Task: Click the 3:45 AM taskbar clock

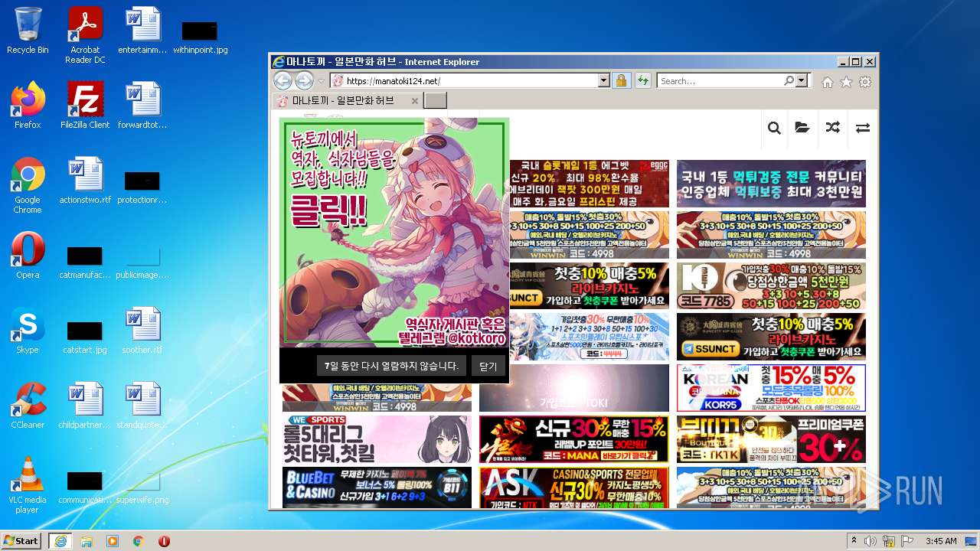Action: click(940, 541)
